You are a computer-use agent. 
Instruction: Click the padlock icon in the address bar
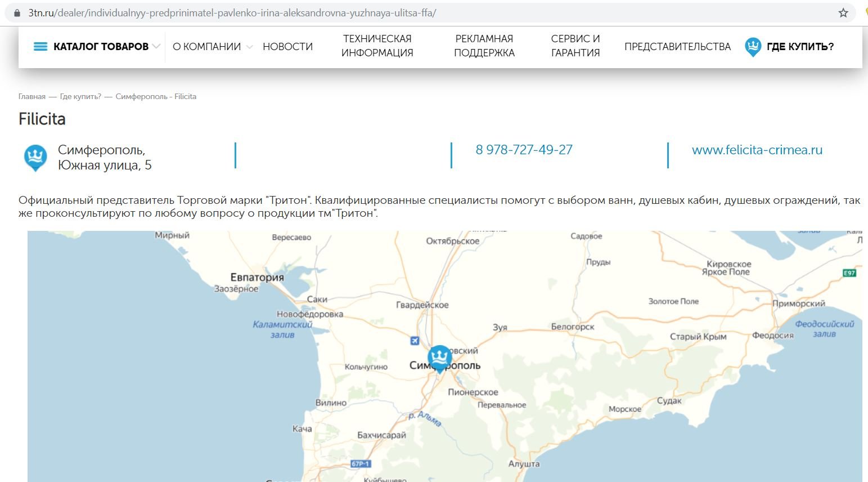[x=17, y=12]
